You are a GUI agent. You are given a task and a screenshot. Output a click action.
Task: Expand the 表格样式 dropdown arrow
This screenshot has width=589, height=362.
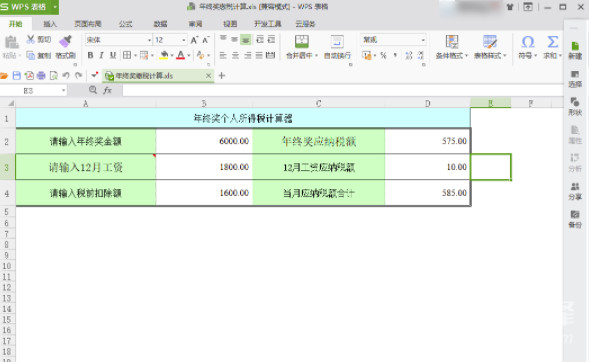504,56
